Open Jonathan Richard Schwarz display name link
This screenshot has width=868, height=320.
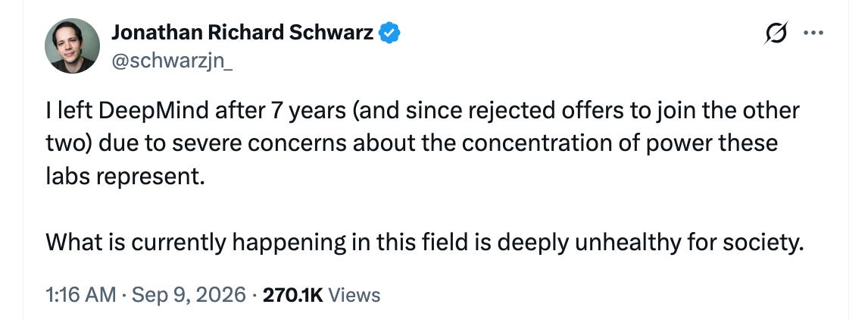[242, 33]
